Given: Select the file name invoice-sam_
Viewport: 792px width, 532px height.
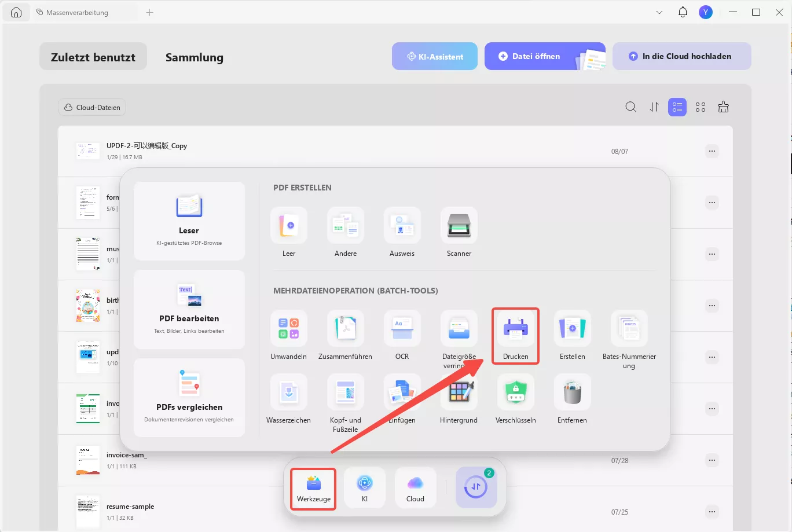Looking at the screenshot, I should (x=127, y=455).
